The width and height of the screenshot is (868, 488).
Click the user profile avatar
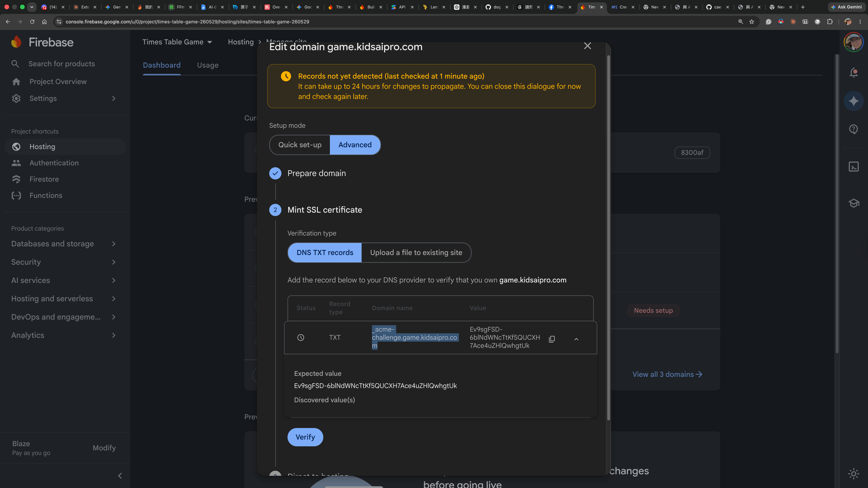pos(853,42)
